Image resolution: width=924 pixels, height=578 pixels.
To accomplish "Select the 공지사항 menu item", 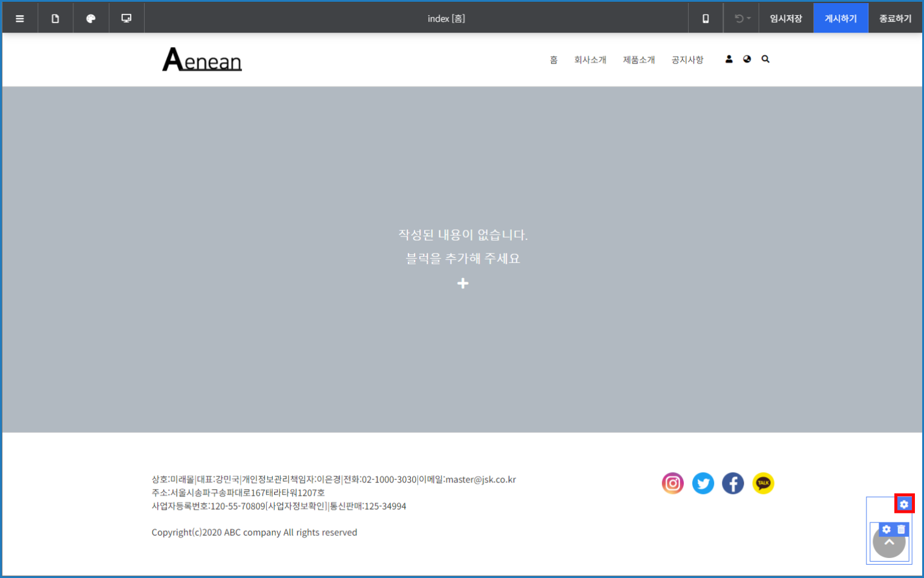I will point(687,60).
